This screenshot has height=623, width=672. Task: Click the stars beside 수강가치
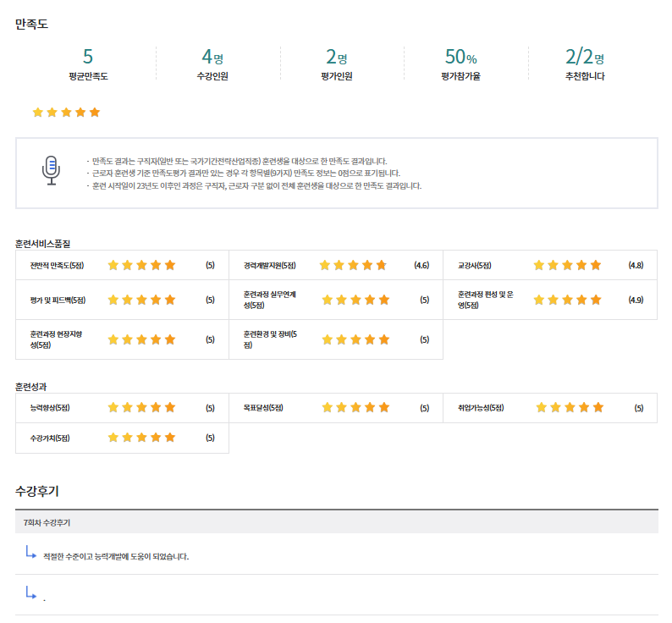[141, 438]
